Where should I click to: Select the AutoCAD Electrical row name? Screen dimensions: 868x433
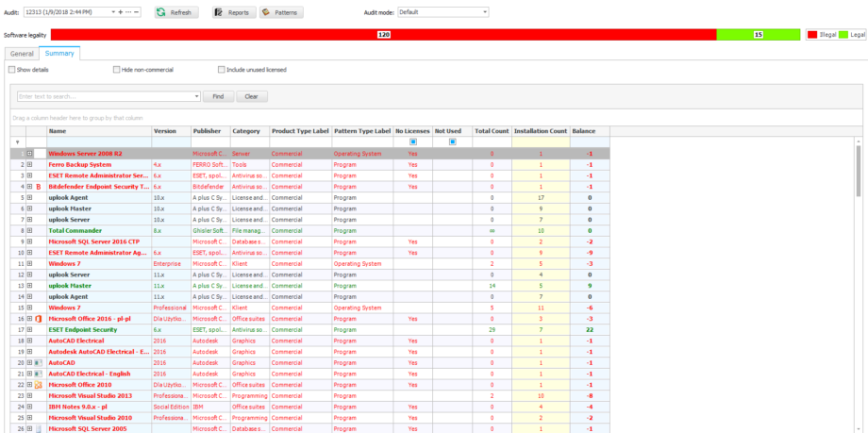pyautogui.click(x=76, y=341)
